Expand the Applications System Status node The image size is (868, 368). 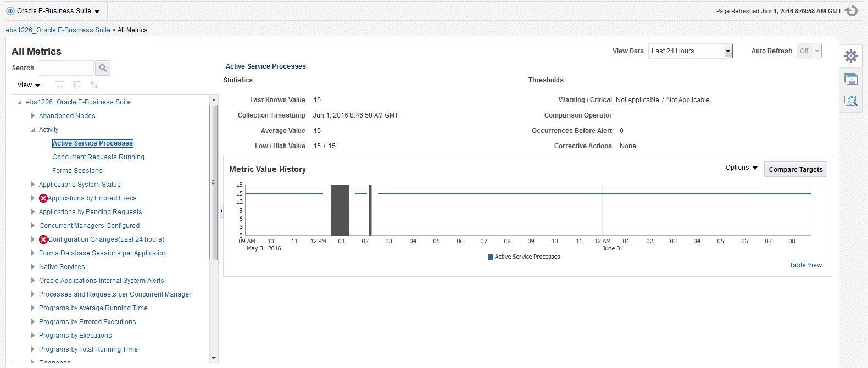[x=33, y=185]
